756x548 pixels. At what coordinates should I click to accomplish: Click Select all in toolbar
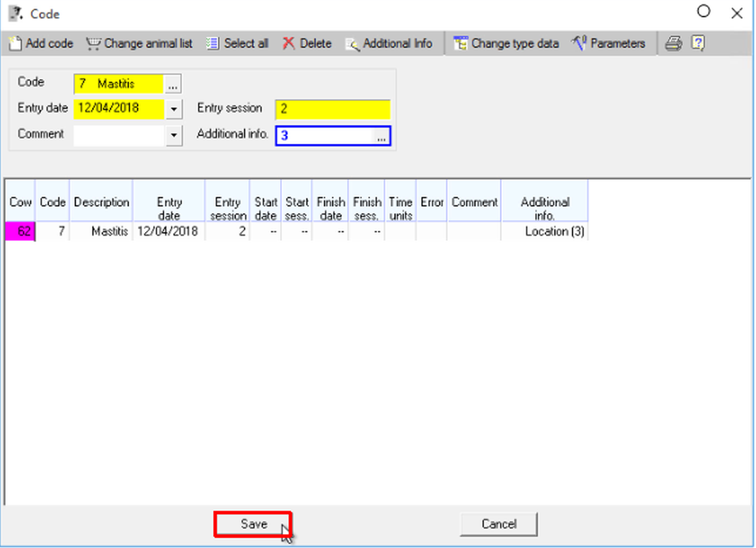(237, 44)
